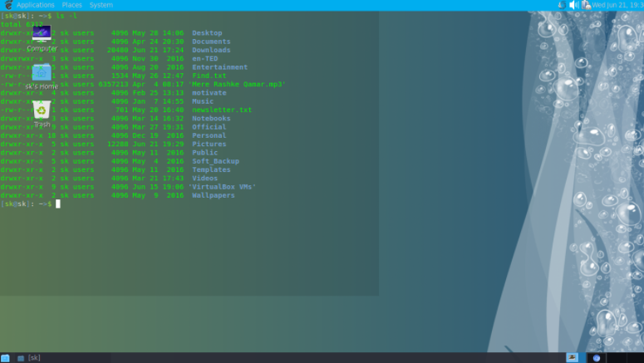The width and height of the screenshot is (644, 363).
Task: Click the 'Notebooks' entry in the terminal listing
Action: pos(211,118)
